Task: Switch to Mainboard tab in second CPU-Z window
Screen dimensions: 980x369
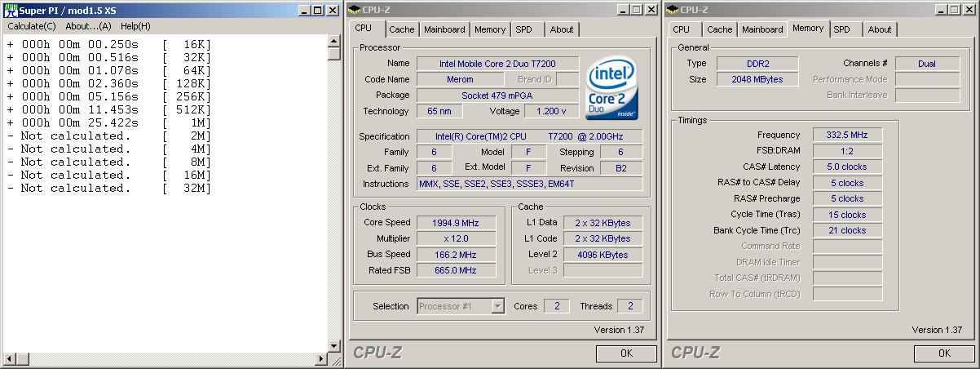Action: tap(762, 29)
